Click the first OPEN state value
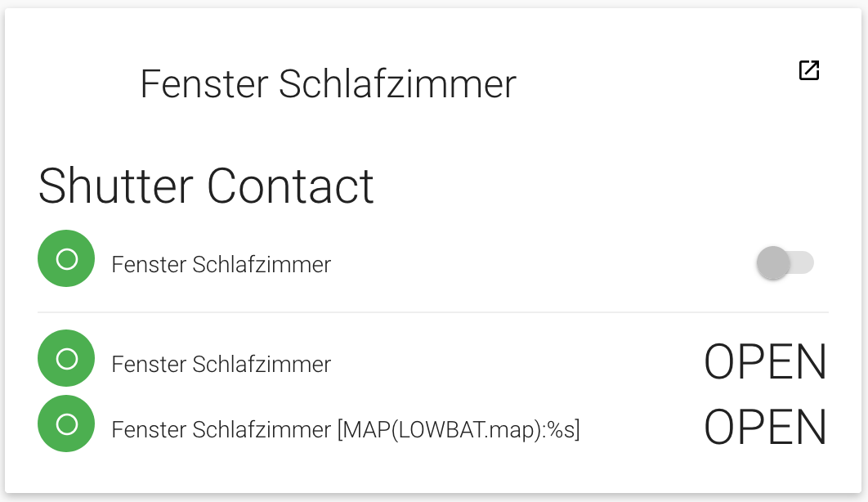This screenshot has height=502, width=868. 765,362
